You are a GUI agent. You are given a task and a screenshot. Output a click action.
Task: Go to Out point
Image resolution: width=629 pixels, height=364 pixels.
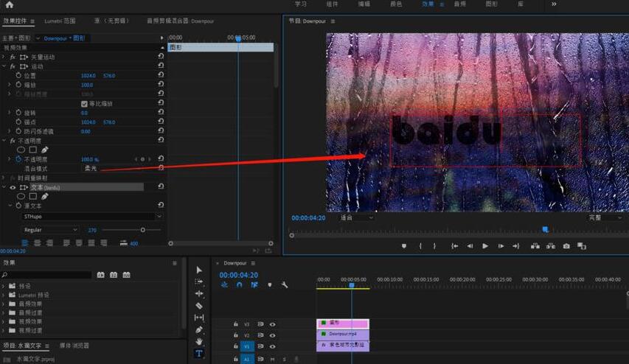pyautogui.click(x=516, y=246)
